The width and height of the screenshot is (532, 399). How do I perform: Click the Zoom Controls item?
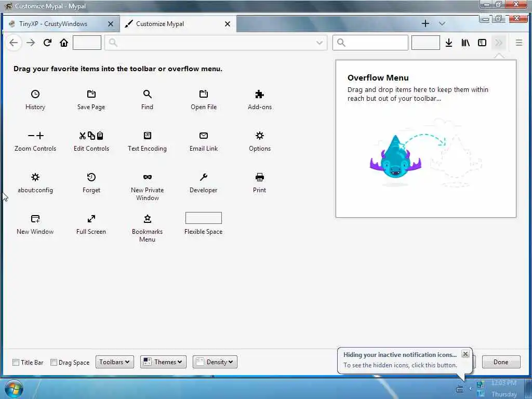coord(35,142)
